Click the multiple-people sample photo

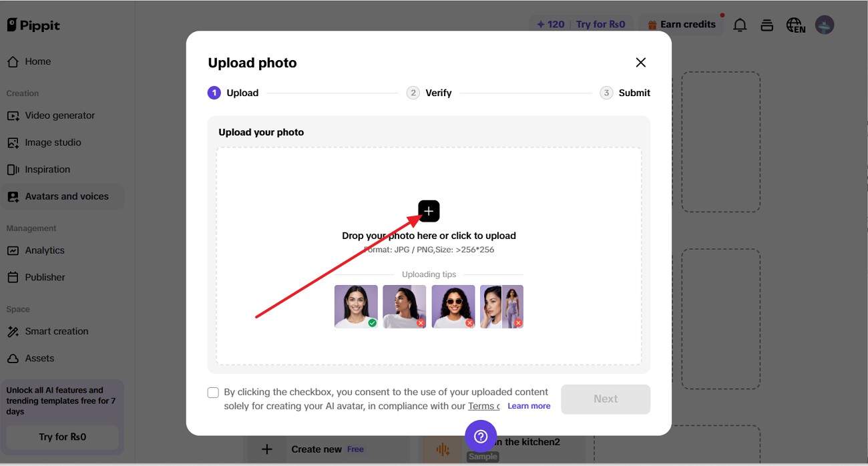tap(501, 306)
